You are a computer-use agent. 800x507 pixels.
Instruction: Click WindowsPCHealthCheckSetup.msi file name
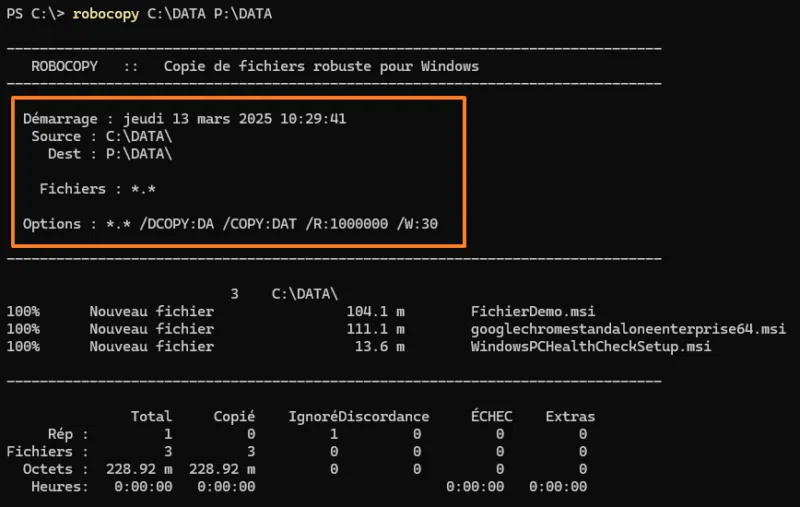[x=590, y=346]
